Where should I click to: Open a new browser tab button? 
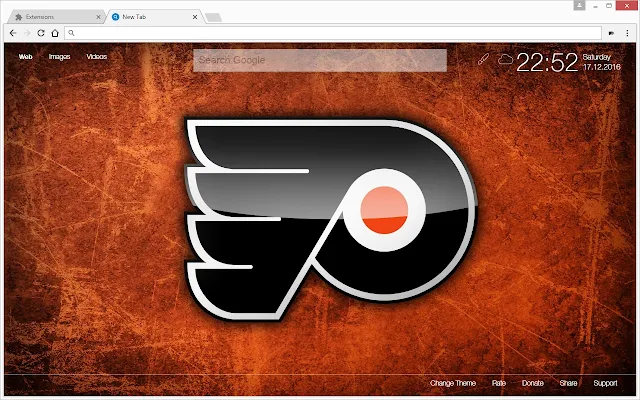(x=213, y=17)
